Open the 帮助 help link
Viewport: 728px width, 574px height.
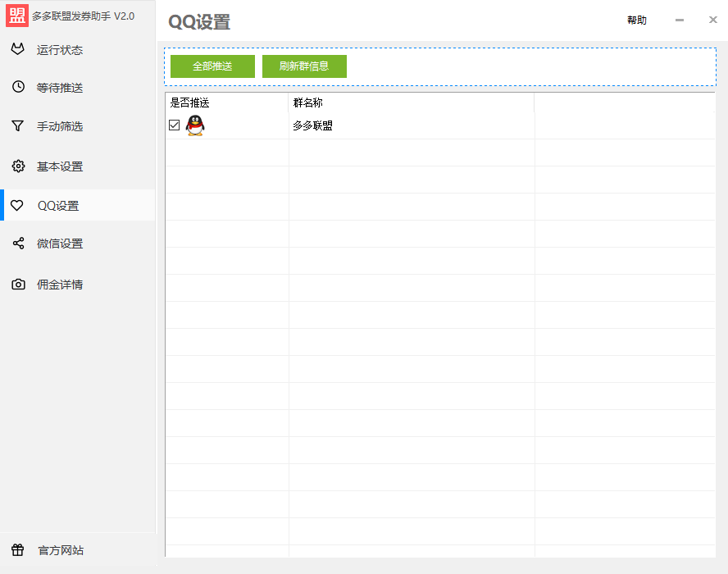point(637,20)
